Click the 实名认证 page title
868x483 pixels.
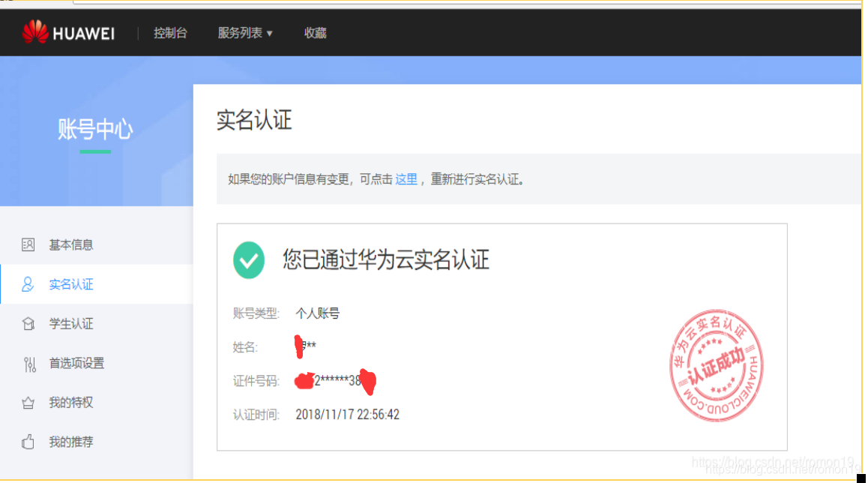pyautogui.click(x=254, y=120)
